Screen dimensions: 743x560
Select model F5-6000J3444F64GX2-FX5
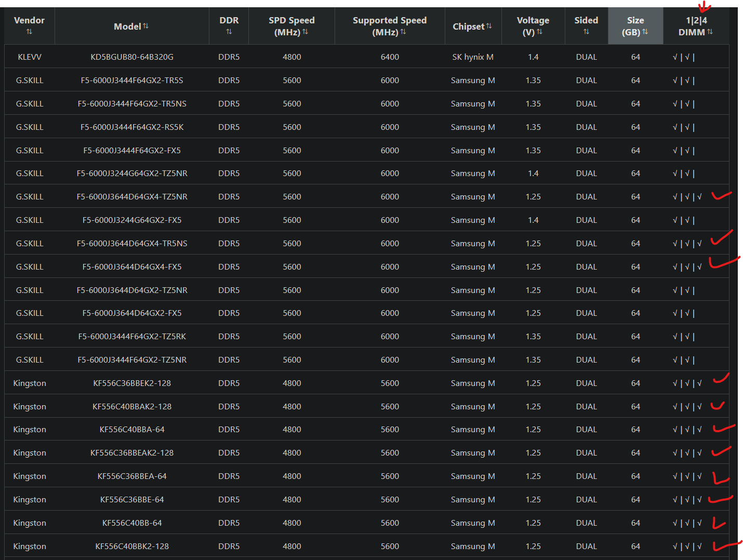point(132,151)
